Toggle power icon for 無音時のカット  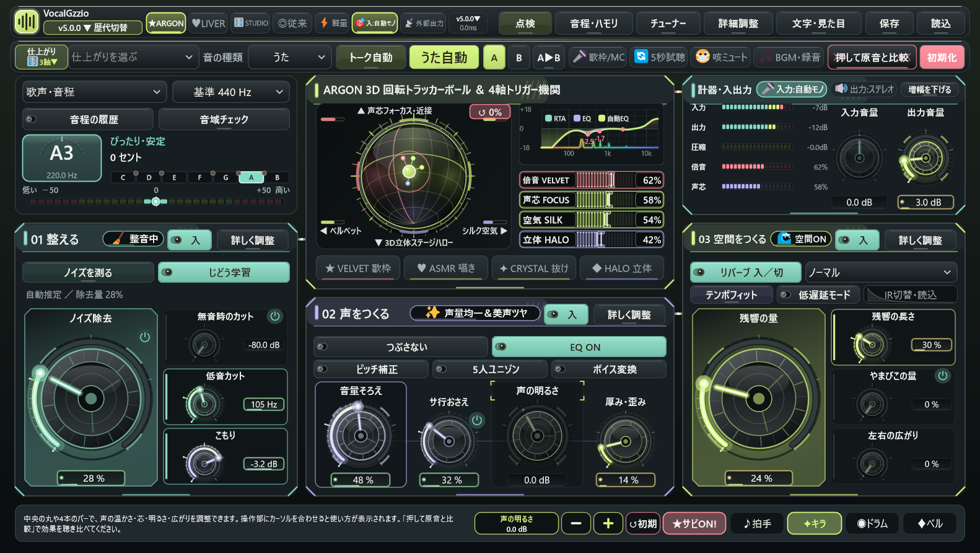(275, 316)
